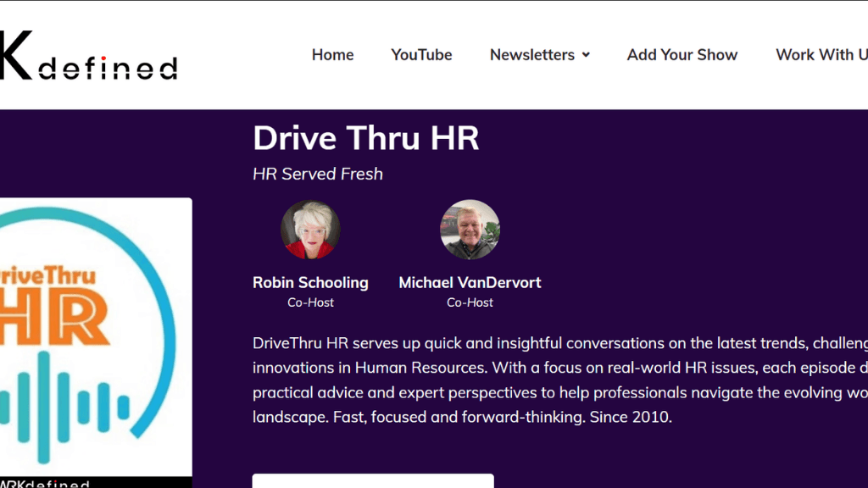Click the white button below the description
Image resolution: width=868 pixels, height=488 pixels.
click(373, 481)
